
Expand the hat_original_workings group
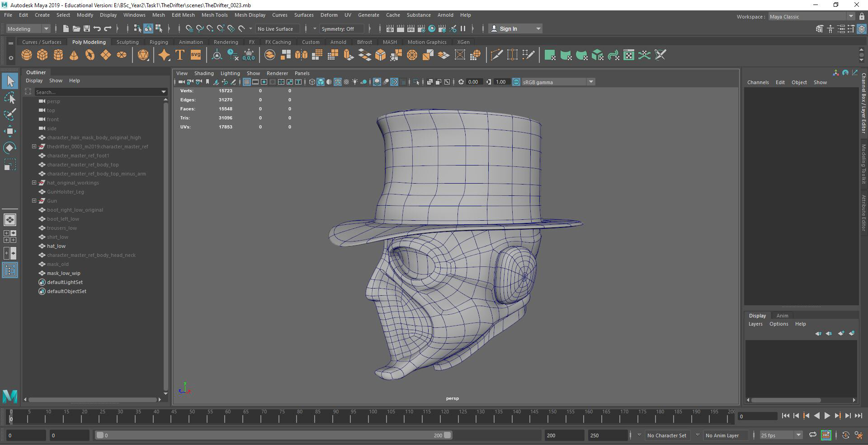tap(34, 183)
